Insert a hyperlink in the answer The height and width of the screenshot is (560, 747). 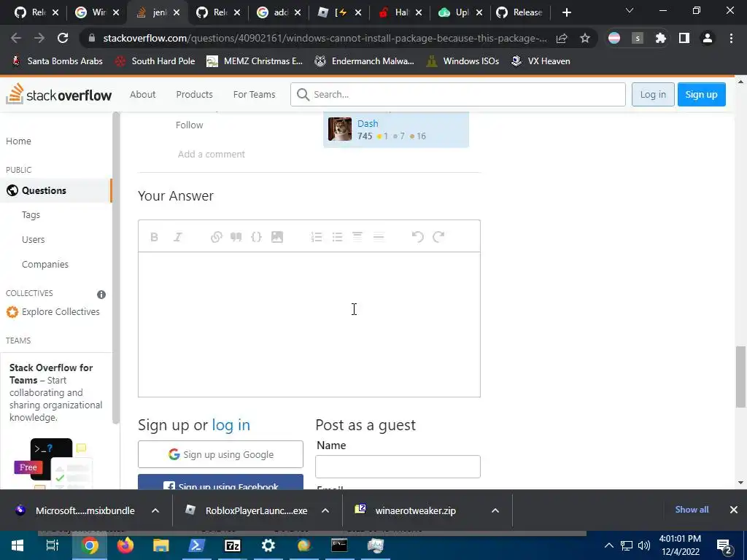pos(216,237)
